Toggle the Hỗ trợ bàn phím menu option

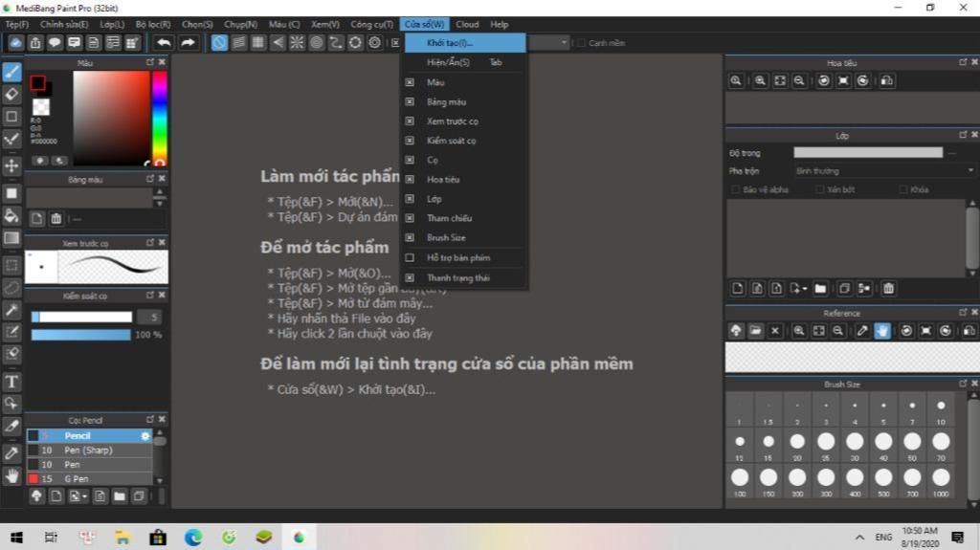pos(457,258)
